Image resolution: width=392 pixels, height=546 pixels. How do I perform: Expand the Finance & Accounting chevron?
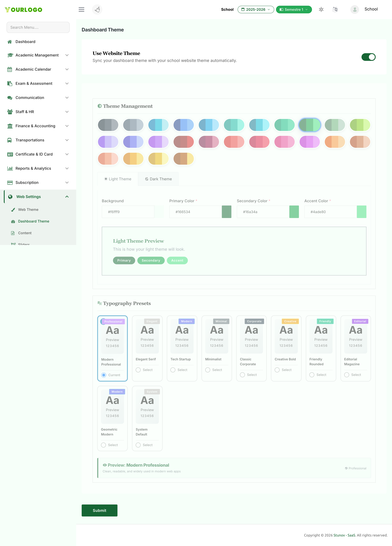pos(67,126)
